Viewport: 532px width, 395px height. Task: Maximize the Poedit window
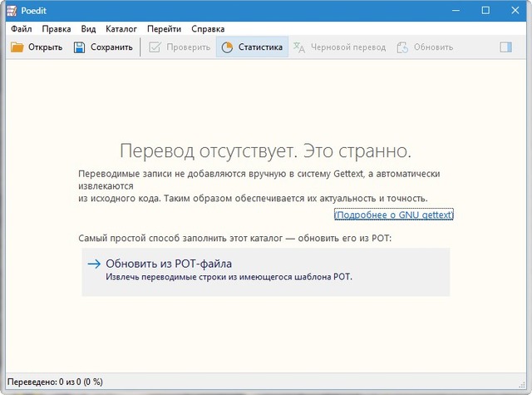pos(485,10)
